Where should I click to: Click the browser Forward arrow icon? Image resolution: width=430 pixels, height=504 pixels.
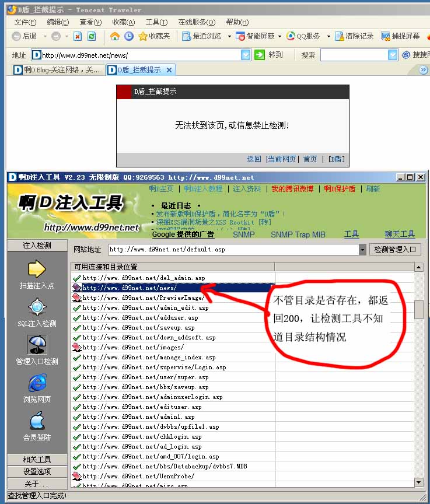coord(55,36)
